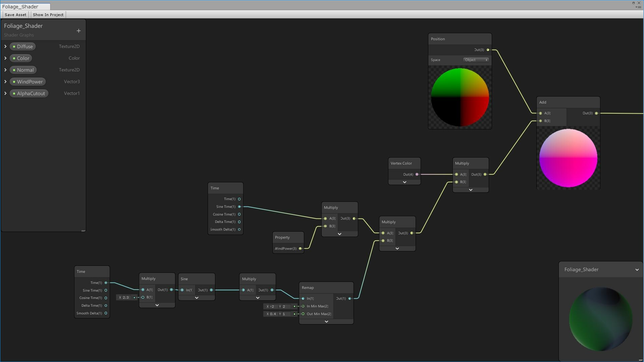644x362 pixels.
Task: Click the Save Asset button
Action: (x=15, y=15)
